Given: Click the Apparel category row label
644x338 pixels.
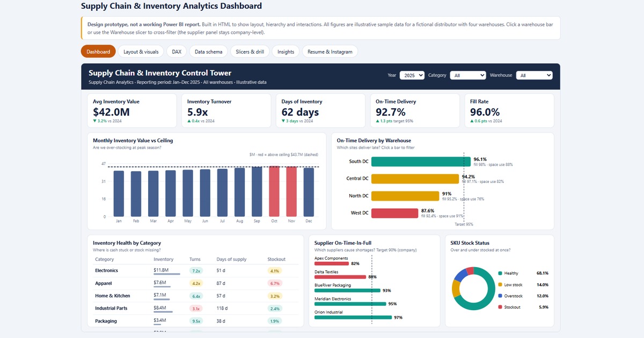Looking at the screenshot, I should [103, 283].
